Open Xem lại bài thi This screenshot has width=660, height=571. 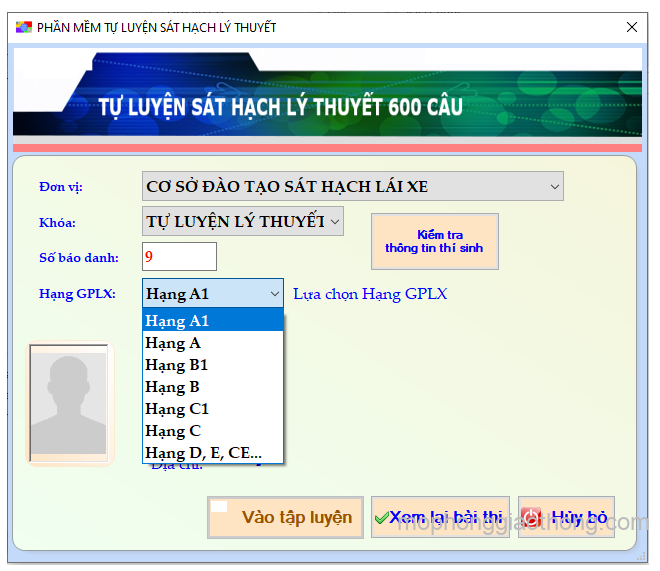[440, 517]
